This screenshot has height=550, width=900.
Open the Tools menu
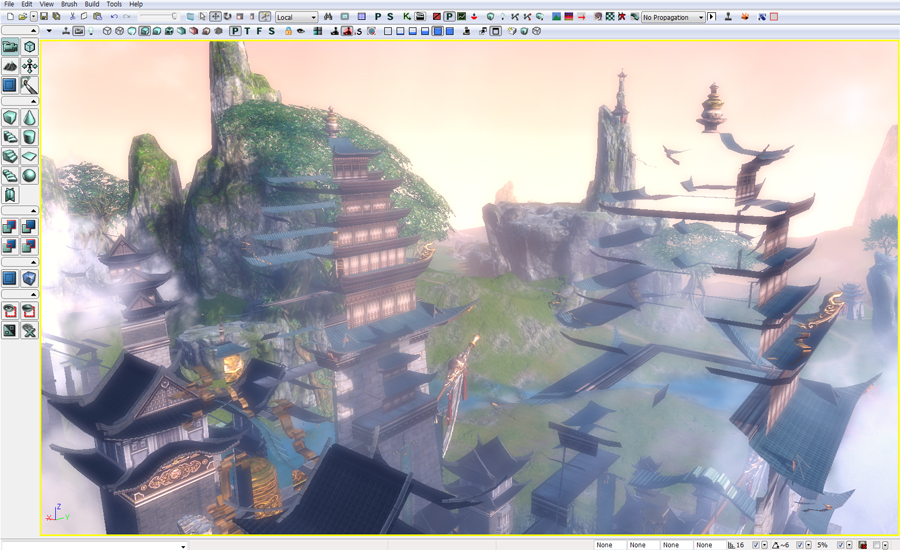(114, 4)
